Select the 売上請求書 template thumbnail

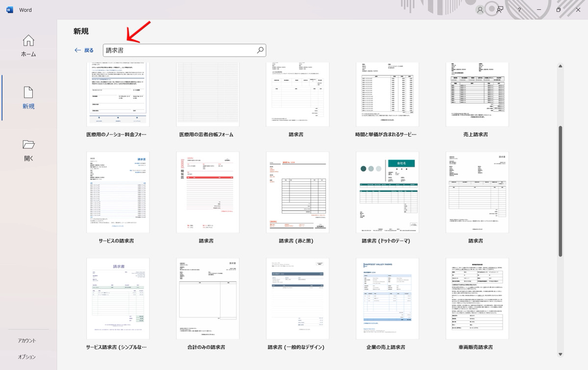pyautogui.click(x=477, y=94)
